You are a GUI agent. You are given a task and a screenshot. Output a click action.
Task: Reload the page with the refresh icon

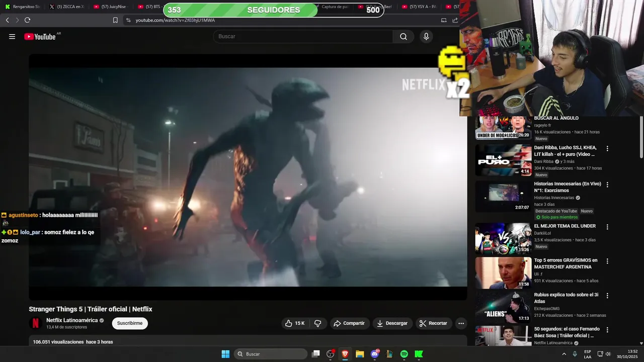pos(27,20)
